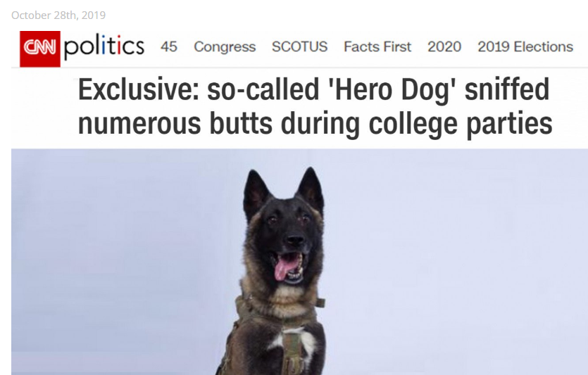Click the October 28th, 2019 date
Image resolution: width=588 pixels, height=375 pixels.
pyautogui.click(x=58, y=15)
